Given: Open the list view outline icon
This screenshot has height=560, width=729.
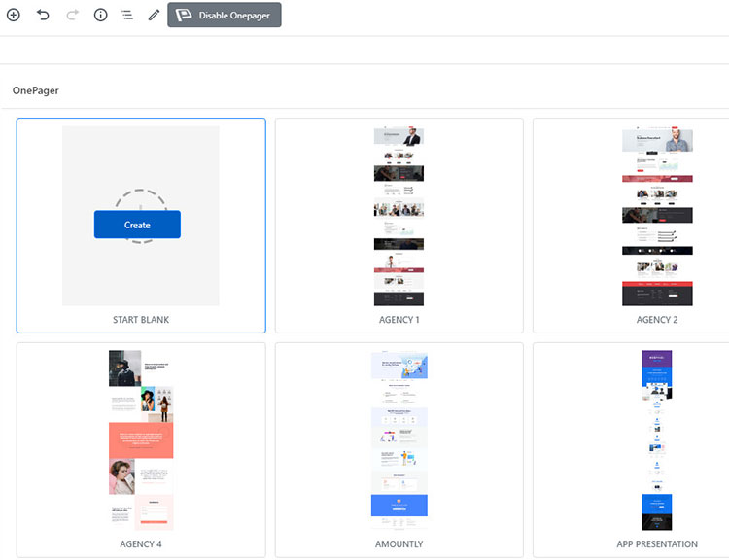Looking at the screenshot, I should 127,15.
